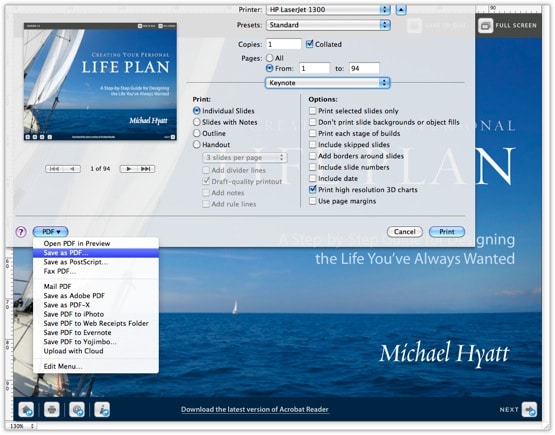555x435 pixels.
Task: Open the Presets dropdown
Action: click(328, 25)
